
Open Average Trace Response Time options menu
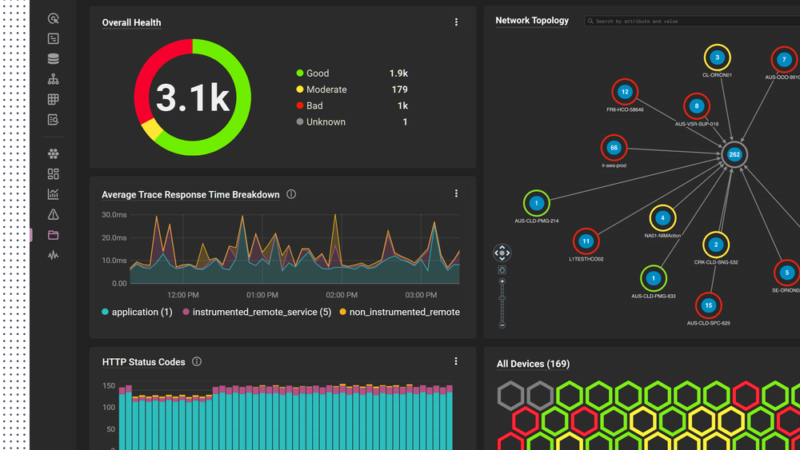pos(456,194)
